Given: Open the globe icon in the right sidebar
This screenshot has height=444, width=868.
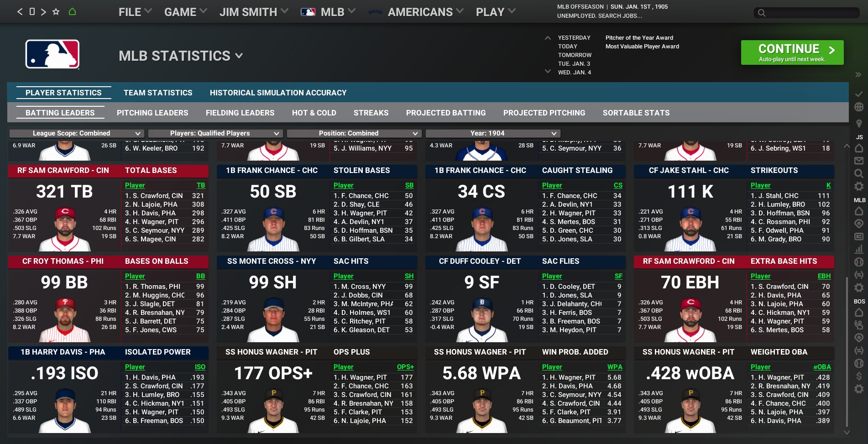Looking at the screenshot, I should pyautogui.click(x=859, y=107).
